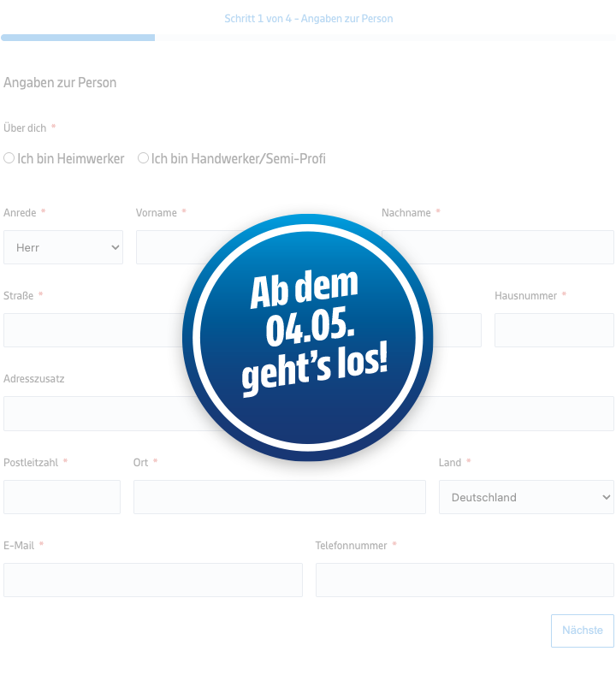Click the 'Über dich' label text
Viewport: 616px width, 675px height.
click(x=25, y=128)
